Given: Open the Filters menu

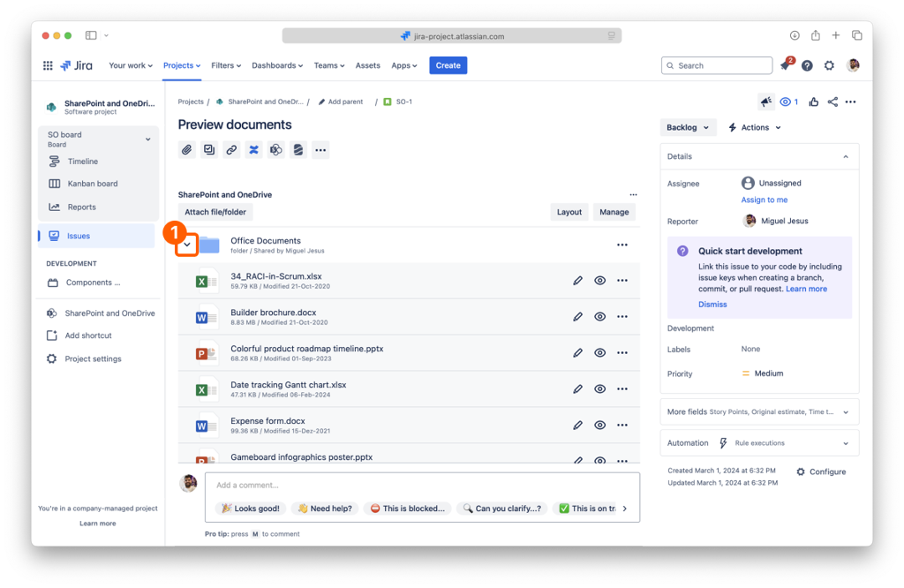Looking at the screenshot, I should point(226,65).
